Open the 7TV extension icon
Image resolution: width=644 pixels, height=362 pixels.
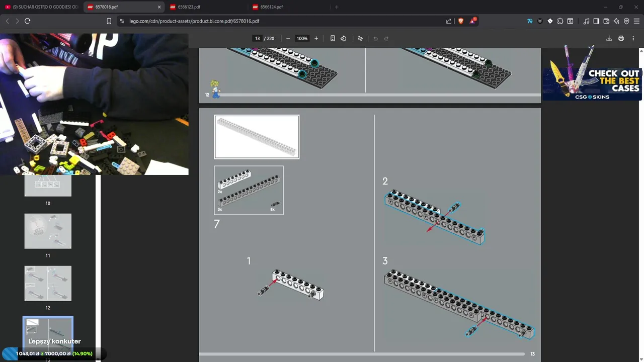pyautogui.click(x=530, y=21)
